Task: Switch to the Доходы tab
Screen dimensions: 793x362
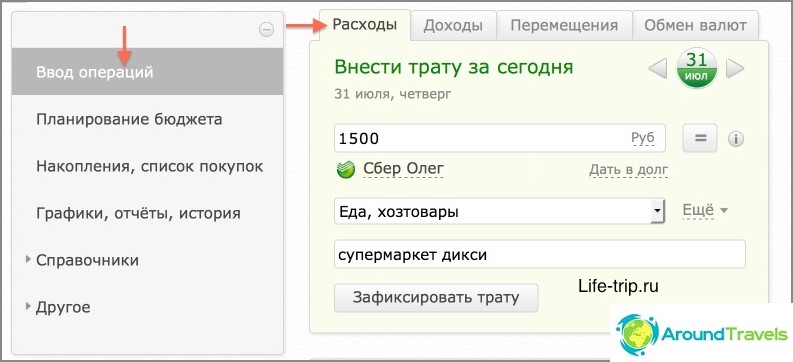Action: (453, 26)
